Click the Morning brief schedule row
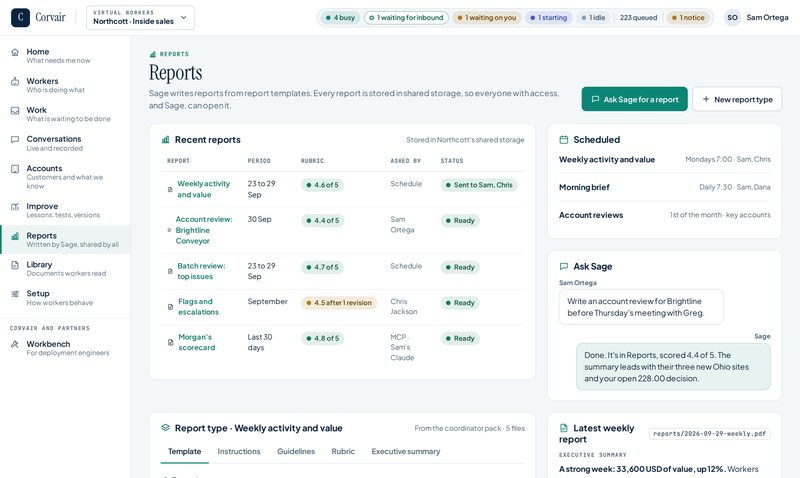 664,187
